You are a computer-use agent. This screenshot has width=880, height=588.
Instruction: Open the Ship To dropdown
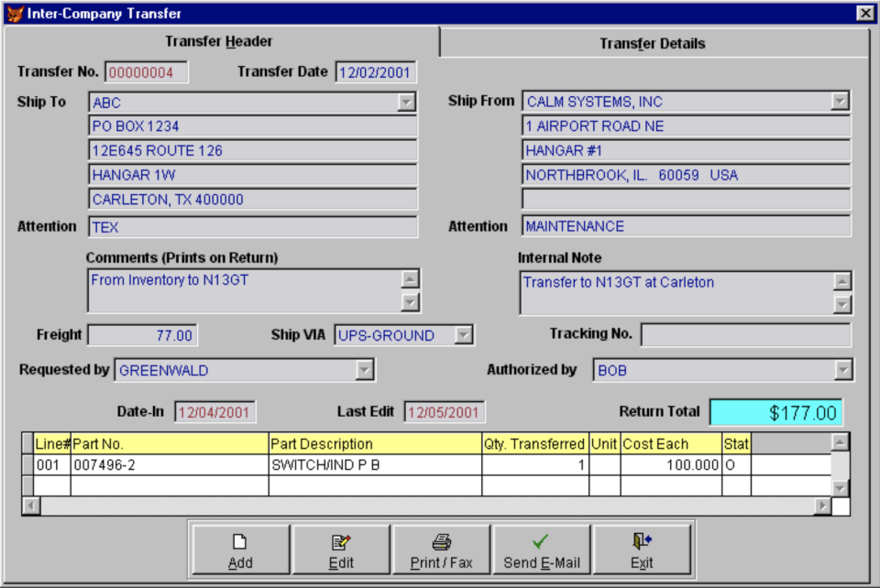pyautogui.click(x=408, y=101)
